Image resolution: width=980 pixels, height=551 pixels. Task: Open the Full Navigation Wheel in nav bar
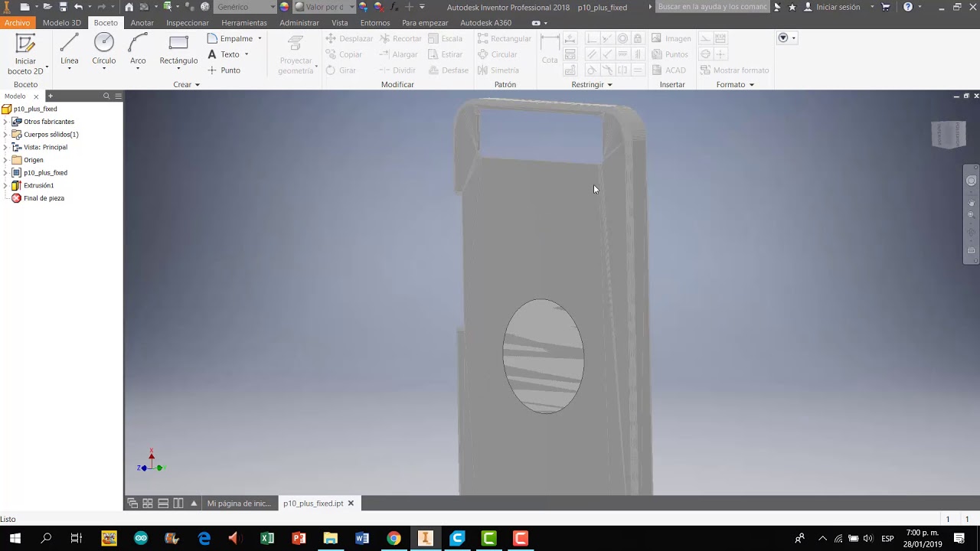(972, 181)
